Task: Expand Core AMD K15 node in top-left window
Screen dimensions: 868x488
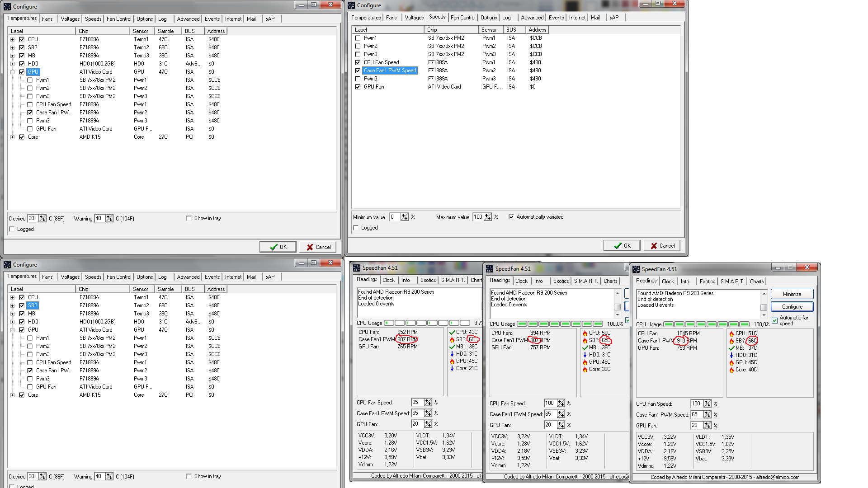Action: coord(13,137)
